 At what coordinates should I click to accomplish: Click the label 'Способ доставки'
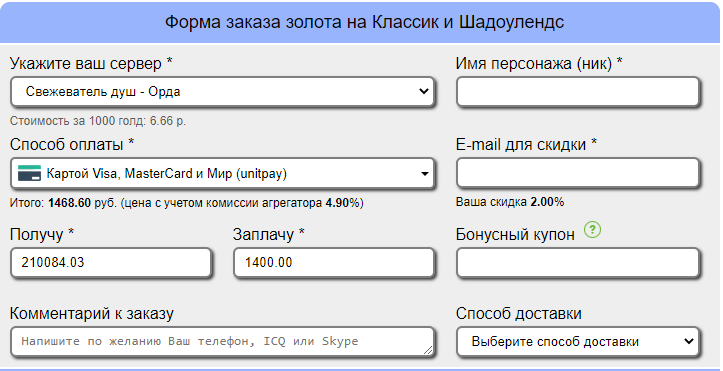(x=519, y=313)
